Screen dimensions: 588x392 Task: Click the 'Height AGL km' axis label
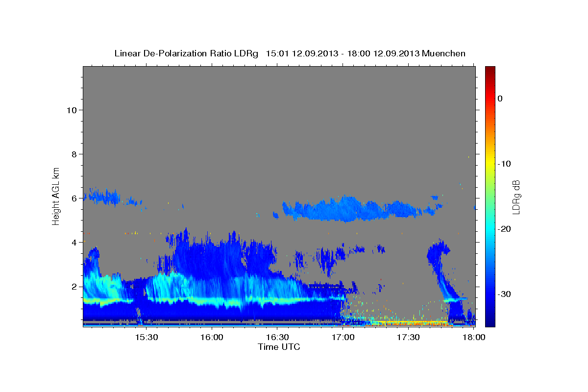click(56, 196)
